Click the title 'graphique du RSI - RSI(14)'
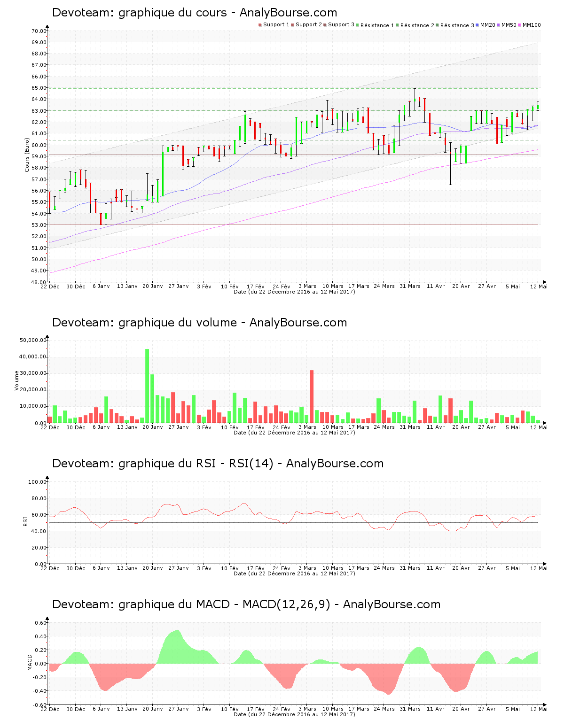Screen dimensions: 564x728 pyautogui.click(x=196, y=464)
